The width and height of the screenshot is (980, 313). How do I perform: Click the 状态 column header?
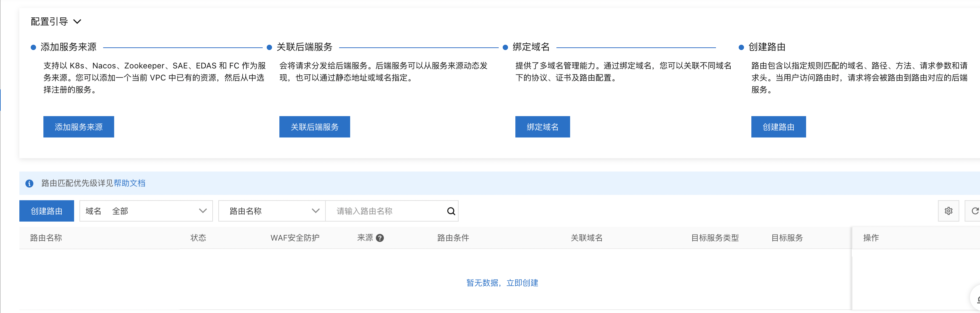198,238
